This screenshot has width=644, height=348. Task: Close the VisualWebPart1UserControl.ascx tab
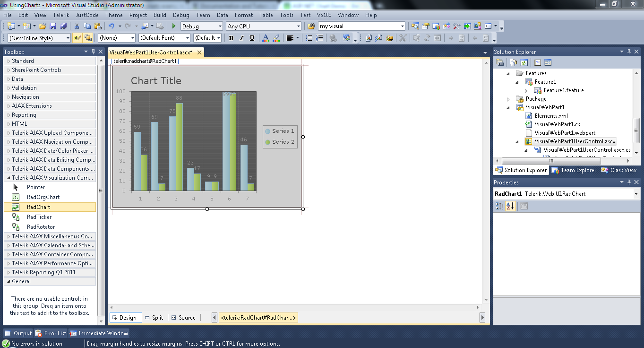pos(199,52)
